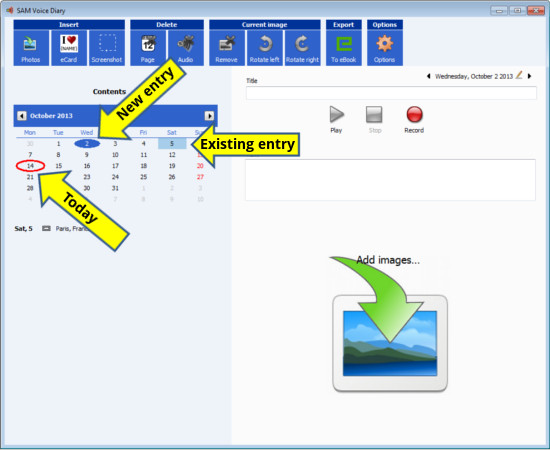Remove the current image
The height and width of the screenshot is (450, 550).
227,48
